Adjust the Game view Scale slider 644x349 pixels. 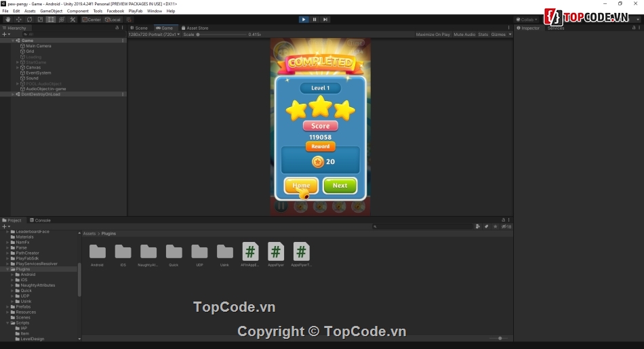pyautogui.click(x=222, y=35)
